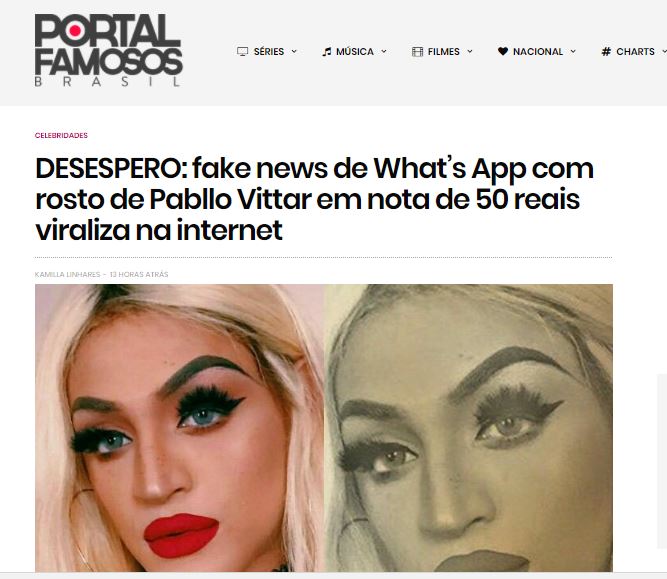Open the Nacional menu item
Viewport: 667px width, 579px height.
click(538, 51)
